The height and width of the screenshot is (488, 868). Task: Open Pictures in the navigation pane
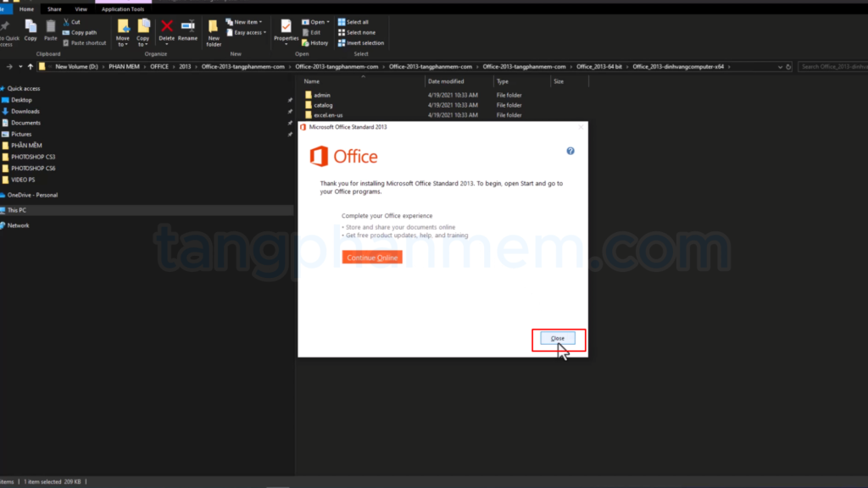21,134
